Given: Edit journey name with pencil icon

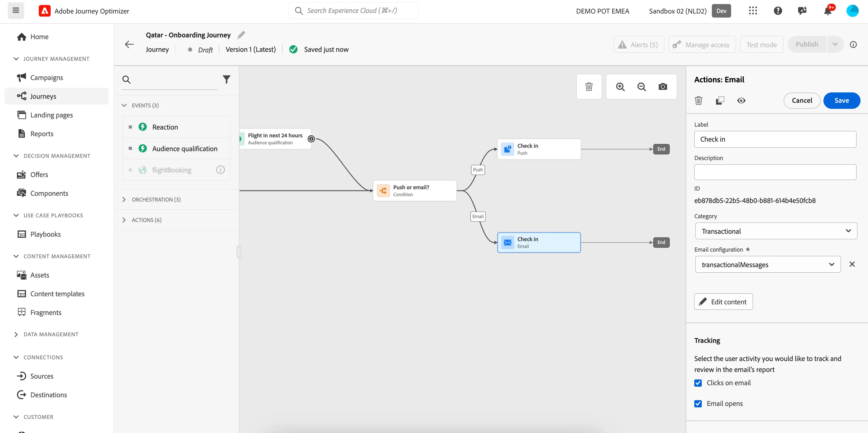Looking at the screenshot, I should (x=241, y=35).
